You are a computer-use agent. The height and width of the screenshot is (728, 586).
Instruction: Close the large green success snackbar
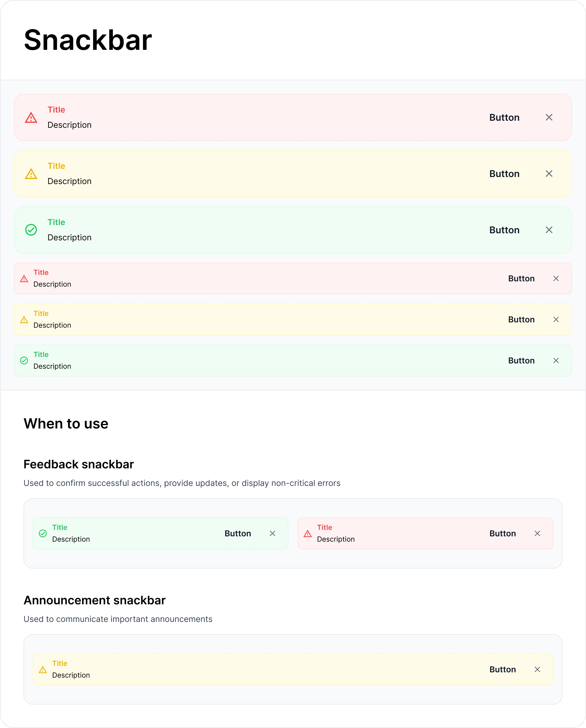[549, 230]
